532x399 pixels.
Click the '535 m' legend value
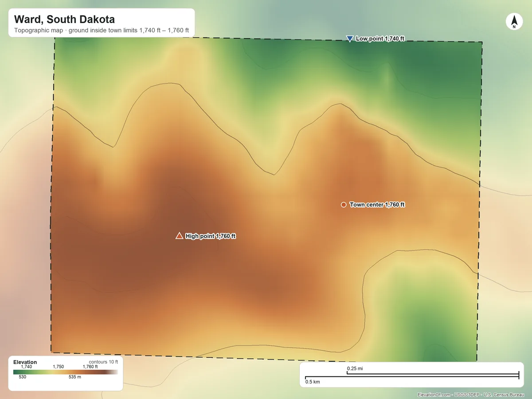click(x=74, y=377)
